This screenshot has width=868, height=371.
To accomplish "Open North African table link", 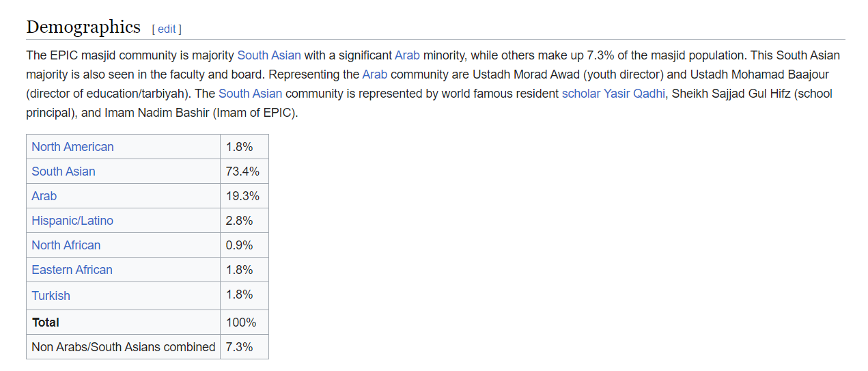I will click(x=66, y=245).
